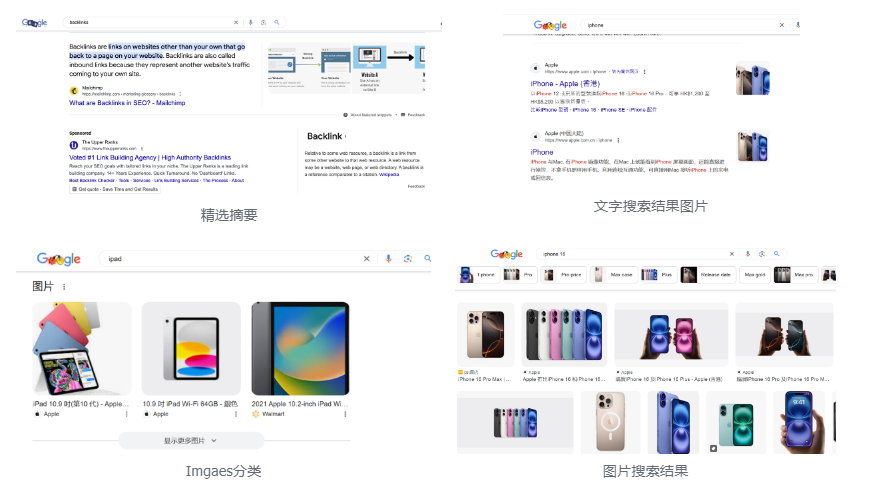The image size is (873, 491).
Task: Click Feedback under the Backlink knowledge panel
Action: pos(416,186)
